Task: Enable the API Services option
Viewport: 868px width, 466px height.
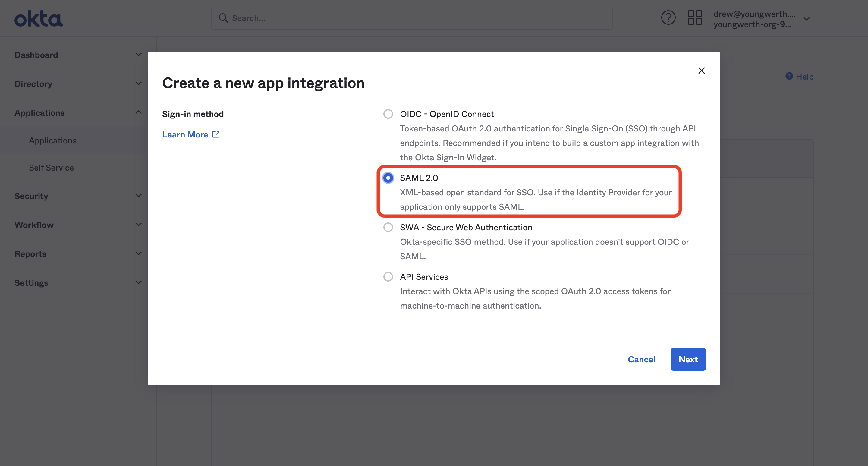Action: 388,276
